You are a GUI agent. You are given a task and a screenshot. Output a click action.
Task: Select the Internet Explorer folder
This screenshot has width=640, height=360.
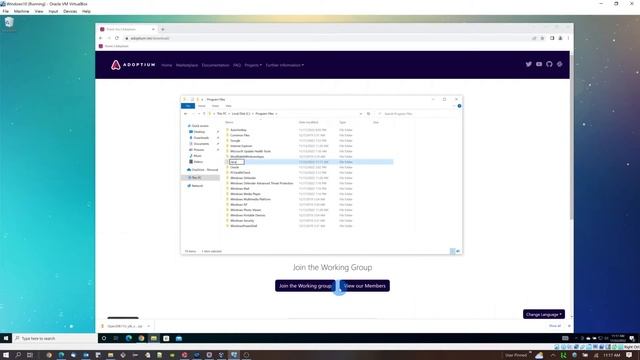coord(241,146)
